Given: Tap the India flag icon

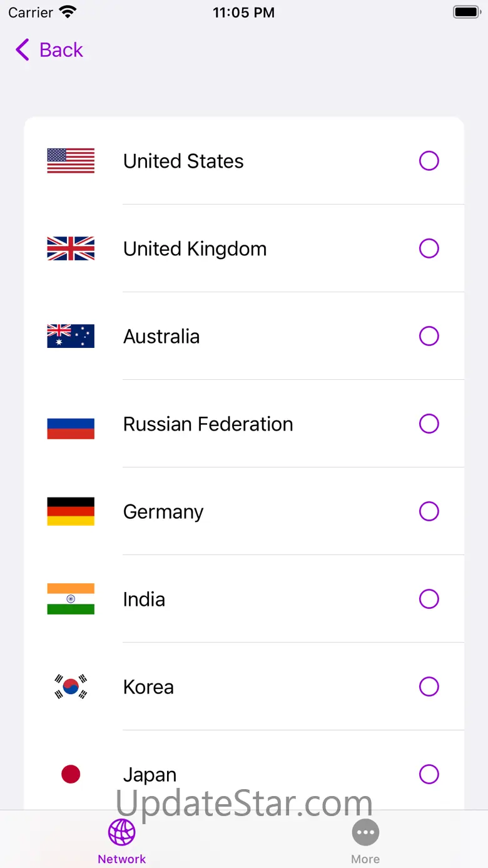Looking at the screenshot, I should click(x=71, y=599).
